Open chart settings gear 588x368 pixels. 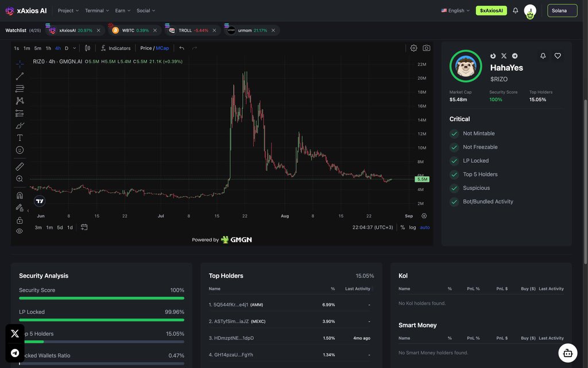pos(413,48)
